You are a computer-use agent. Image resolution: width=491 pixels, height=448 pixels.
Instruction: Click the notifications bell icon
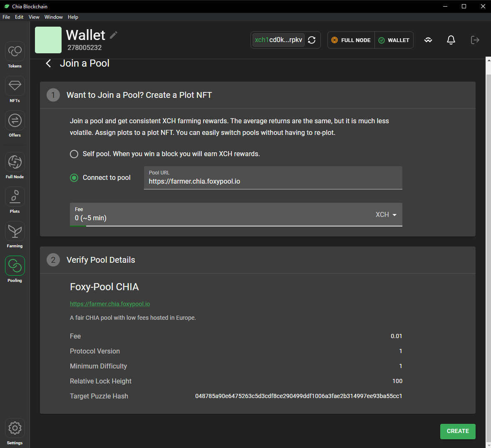pyautogui.click(x=451, y=40)
